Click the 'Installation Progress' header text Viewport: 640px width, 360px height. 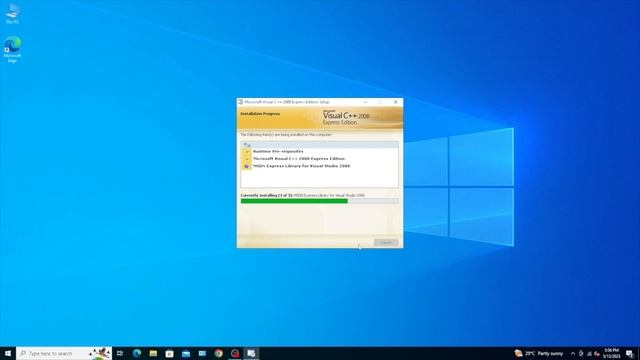260,113
